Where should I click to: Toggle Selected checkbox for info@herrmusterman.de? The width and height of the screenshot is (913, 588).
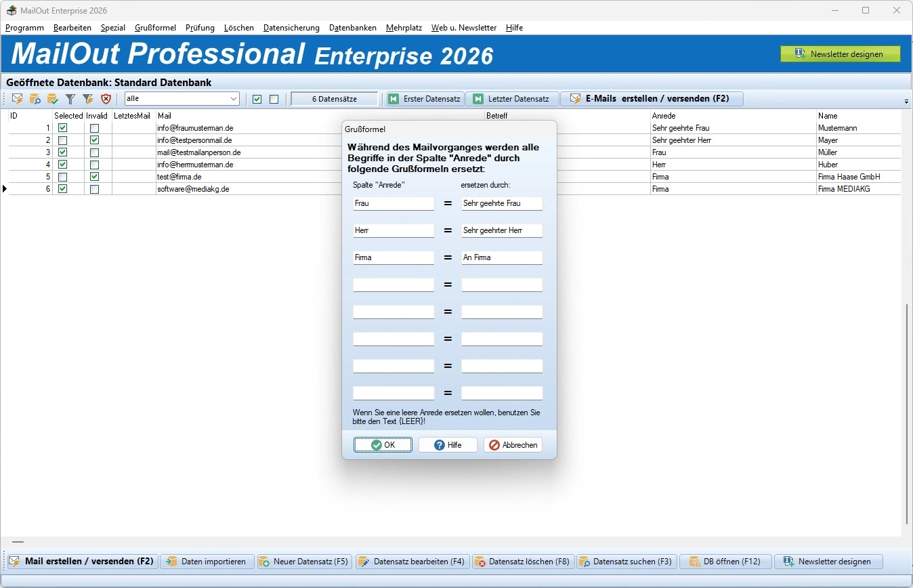63,165
